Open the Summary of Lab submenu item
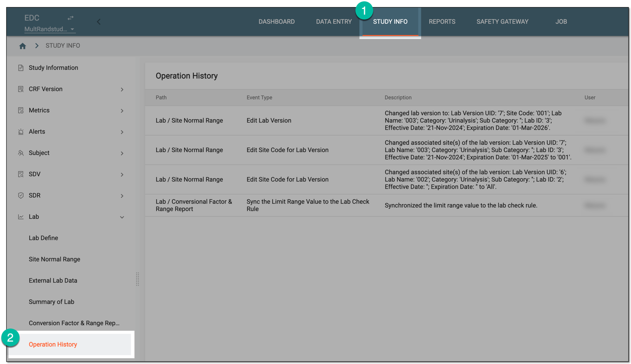Image resolution: width=631 pixels, height=364 pixels. pos(51,302)
